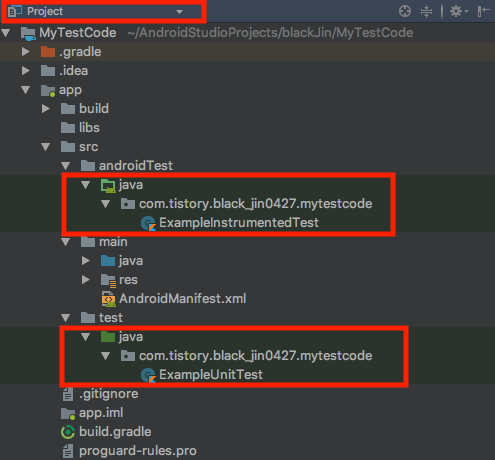The height and width of the screenshot is (460, 495).
Task: Open the gear settings menu
Action: (x=459, y=11)
